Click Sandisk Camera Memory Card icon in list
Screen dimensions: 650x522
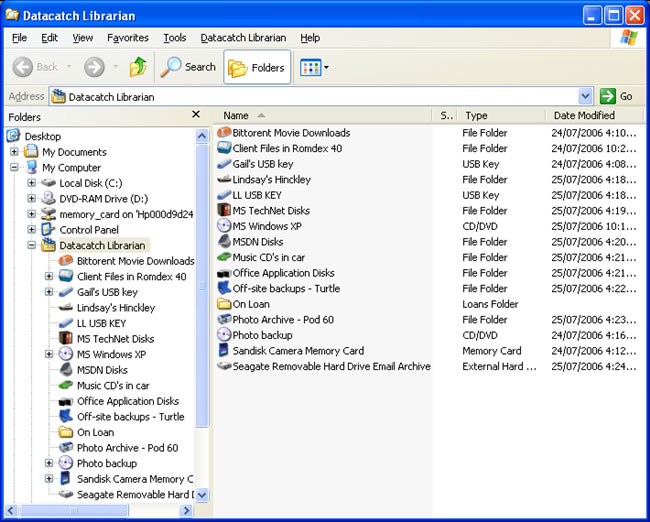[224, 350]
